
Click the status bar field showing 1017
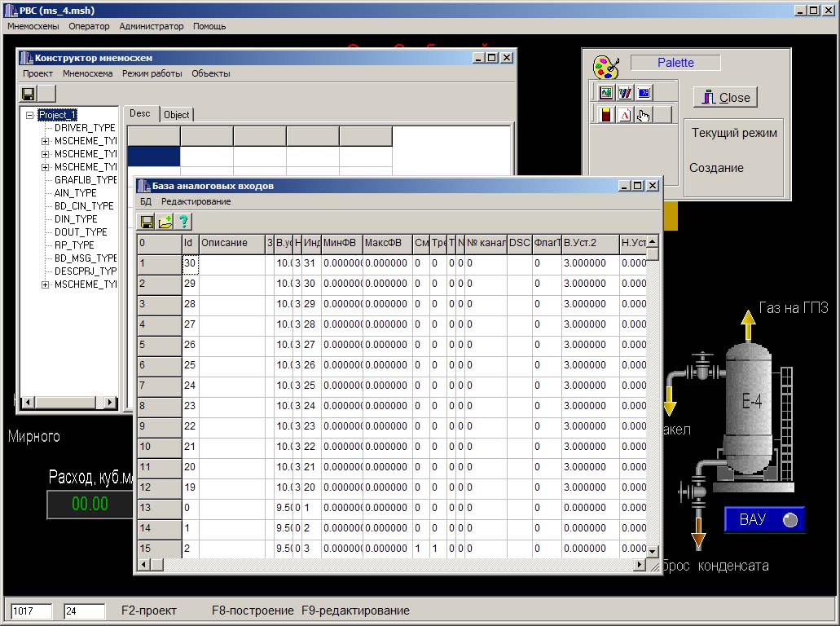pyautogui.click(x=32, y=611)
